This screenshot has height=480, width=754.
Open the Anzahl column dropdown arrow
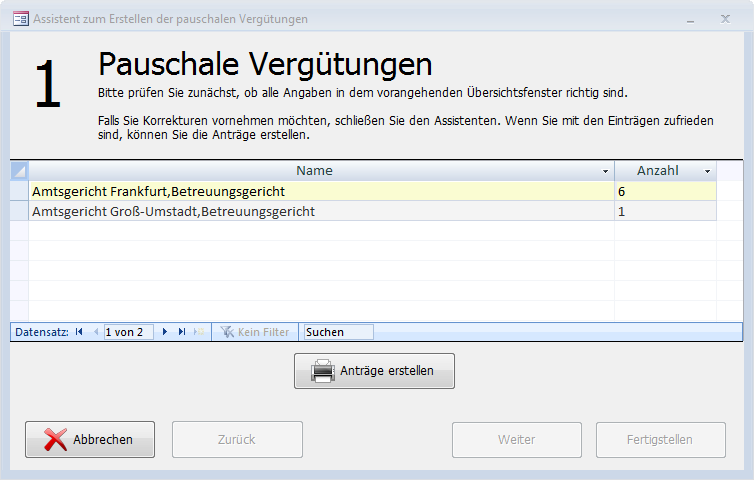pyautogui.click(x=707, y=171)
